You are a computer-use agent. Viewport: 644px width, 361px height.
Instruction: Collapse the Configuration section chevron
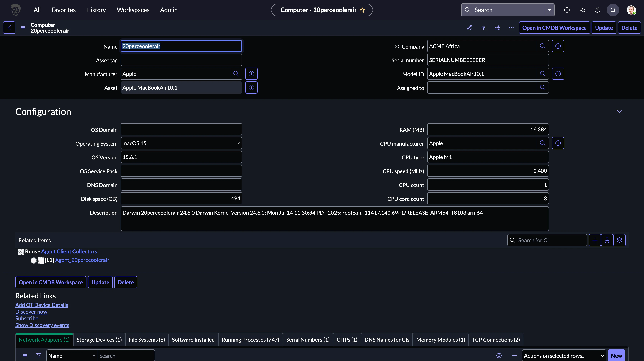point(619,111)
